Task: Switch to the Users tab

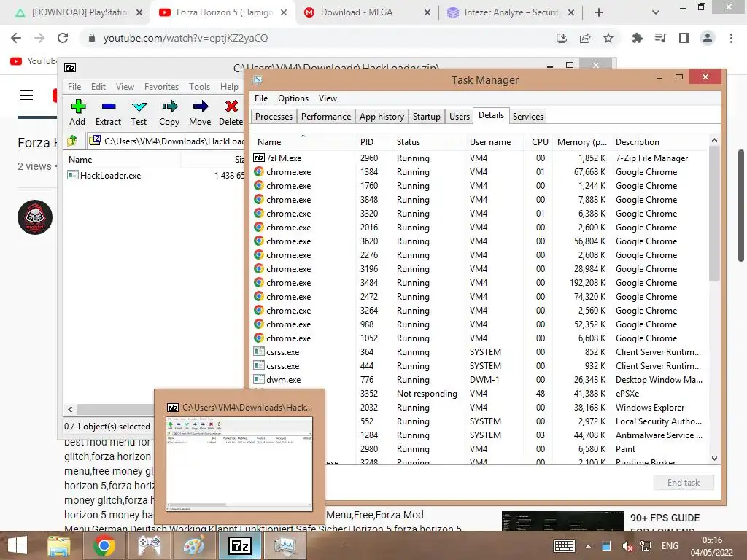Action: click(460, 117)
